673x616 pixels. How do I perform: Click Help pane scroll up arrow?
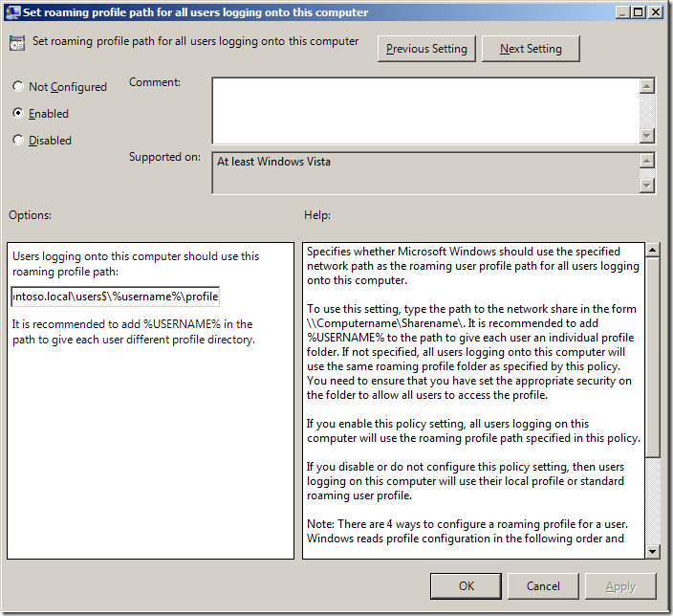click(x=652, y=251)
